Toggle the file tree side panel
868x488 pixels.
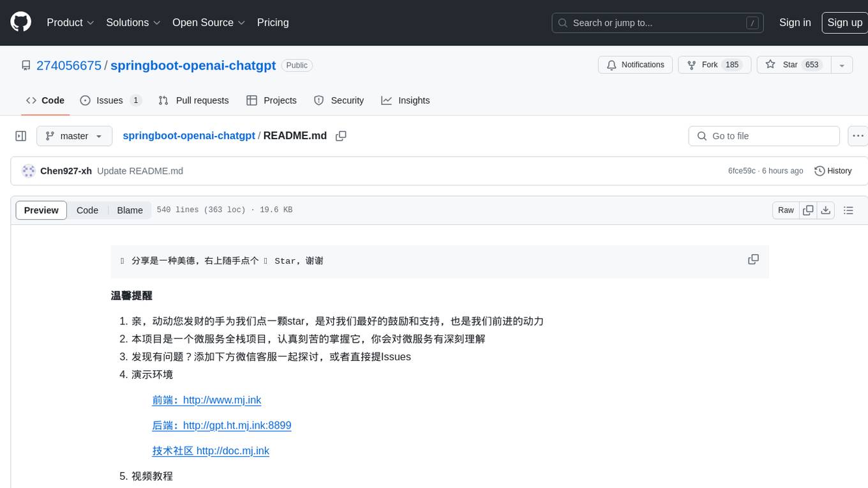click(21, 136)
